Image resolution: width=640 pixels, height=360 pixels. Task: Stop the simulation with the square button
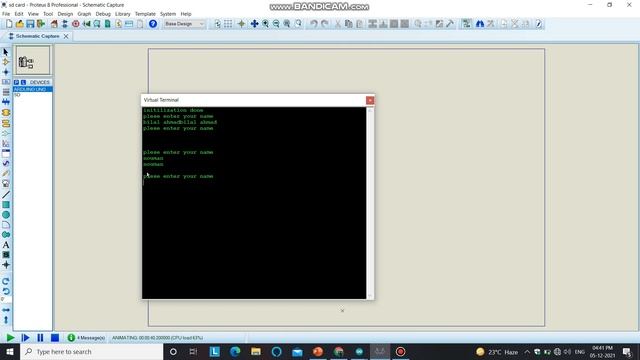55,338
